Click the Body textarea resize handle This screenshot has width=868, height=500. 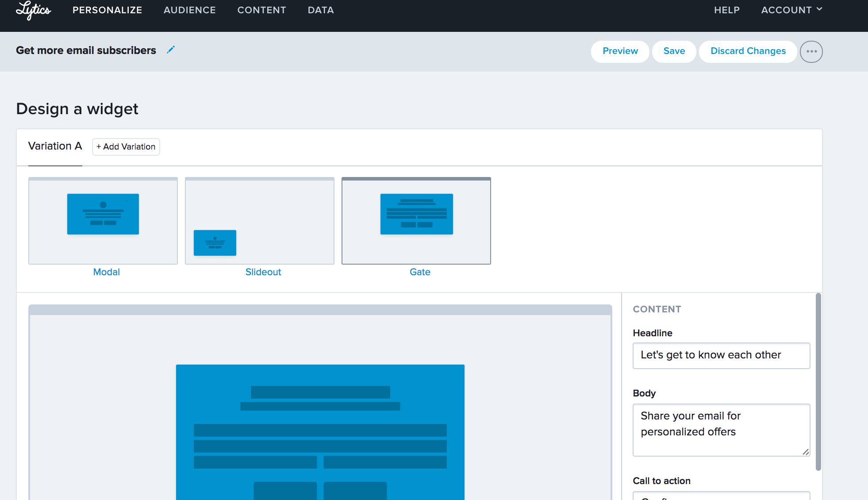806,452
